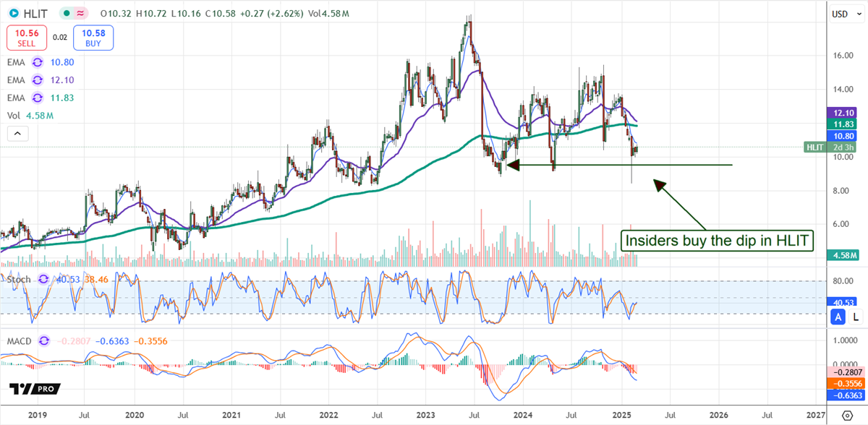Click the loading icon beside EMA 12.10

[37, 80]
